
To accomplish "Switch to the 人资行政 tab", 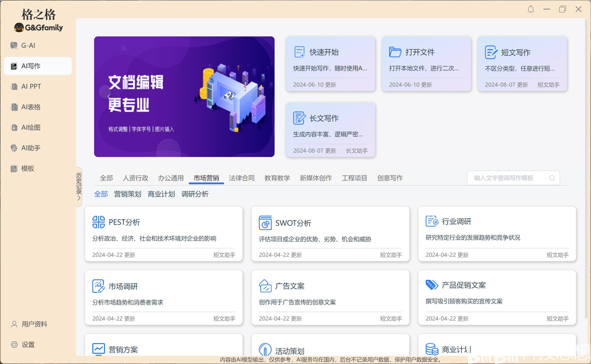I will click(x=135, y=178).
